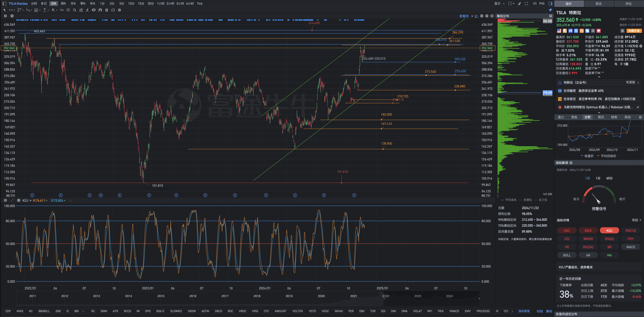644x317 pixels.
Task: Open the magnifier search drawing tool
Action: click(75, 10)
